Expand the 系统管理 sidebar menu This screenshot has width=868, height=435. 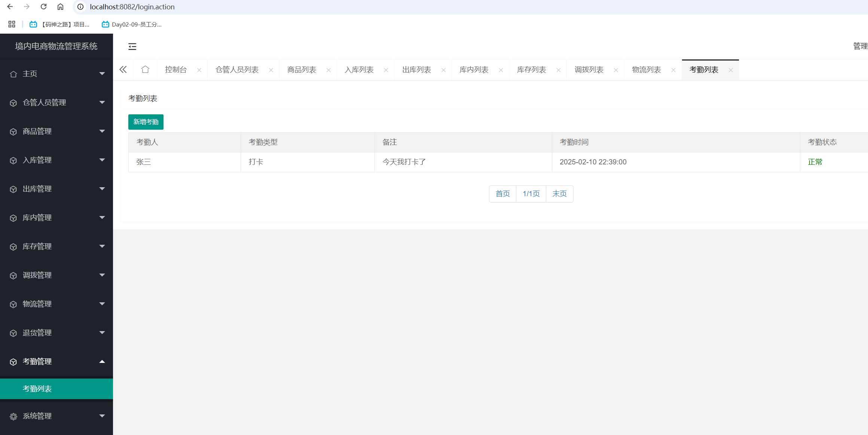coord(56,416)
